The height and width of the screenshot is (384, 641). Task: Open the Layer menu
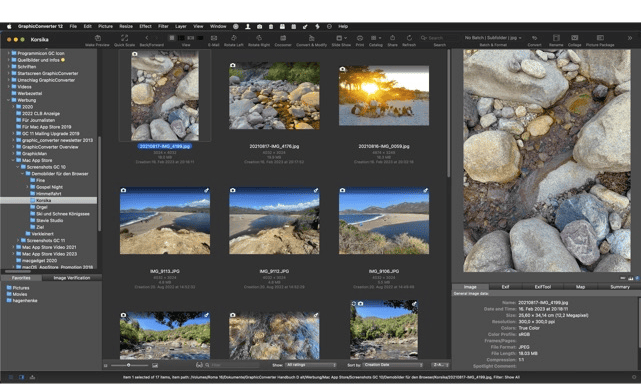coord(181,26)
